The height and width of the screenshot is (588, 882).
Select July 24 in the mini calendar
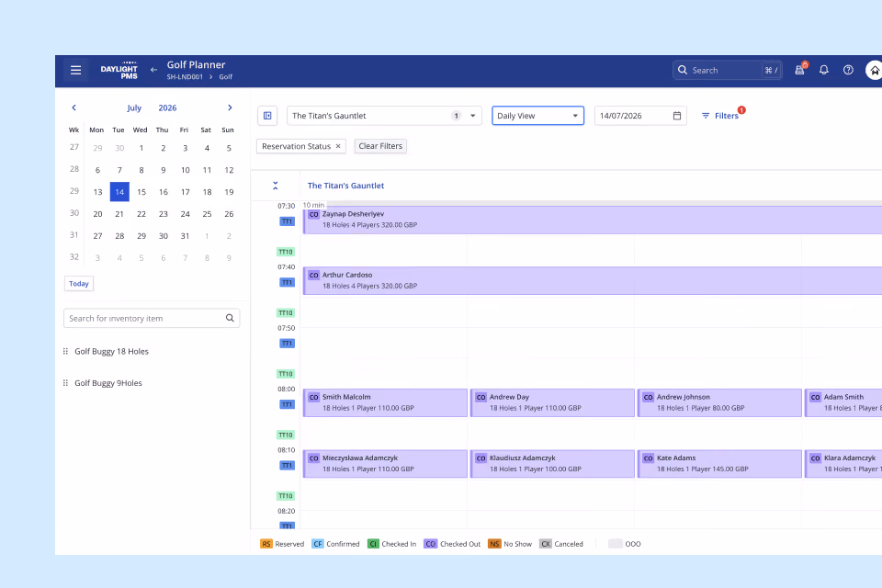185,214
